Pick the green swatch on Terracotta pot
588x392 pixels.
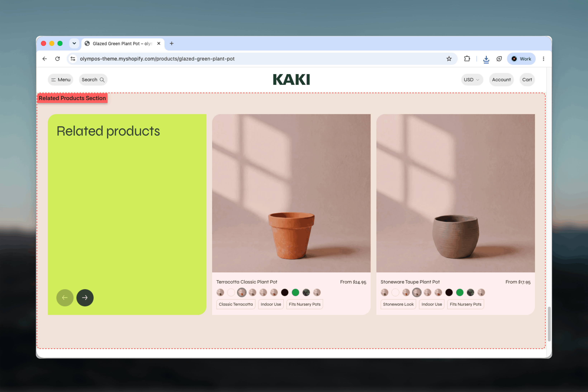(295, 292)
